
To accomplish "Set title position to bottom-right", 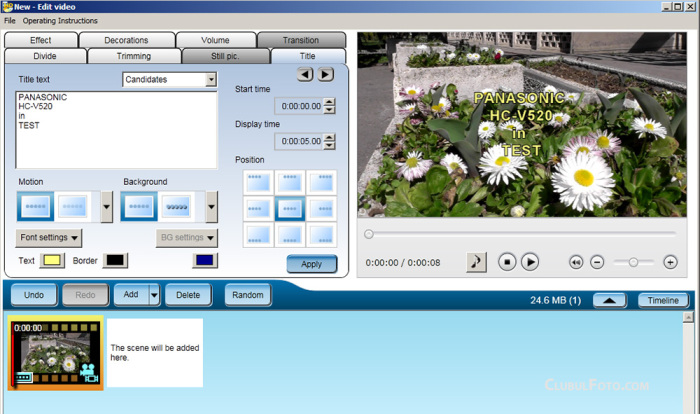I will (x=321, y=235).
